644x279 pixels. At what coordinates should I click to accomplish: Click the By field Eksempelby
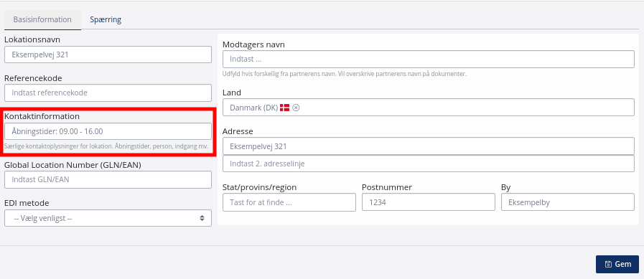(x=568, y=202)
